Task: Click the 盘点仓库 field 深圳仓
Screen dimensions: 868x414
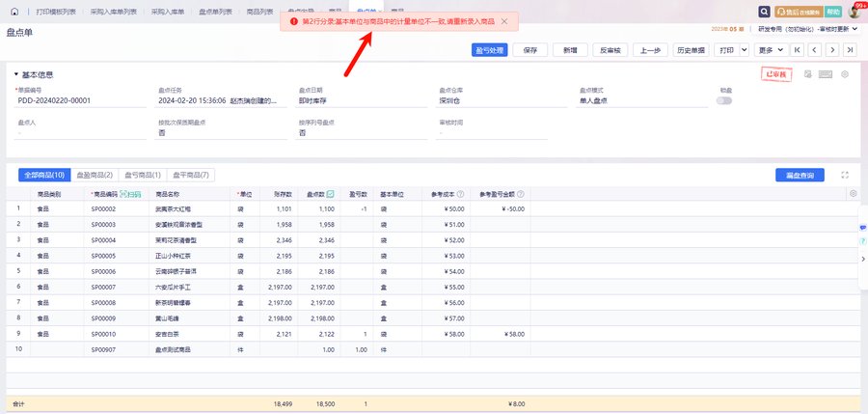Action: [502, 101]
